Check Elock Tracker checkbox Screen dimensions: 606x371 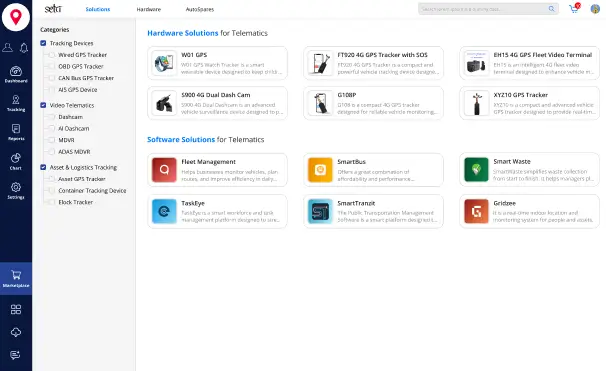(x=51, y=202)
